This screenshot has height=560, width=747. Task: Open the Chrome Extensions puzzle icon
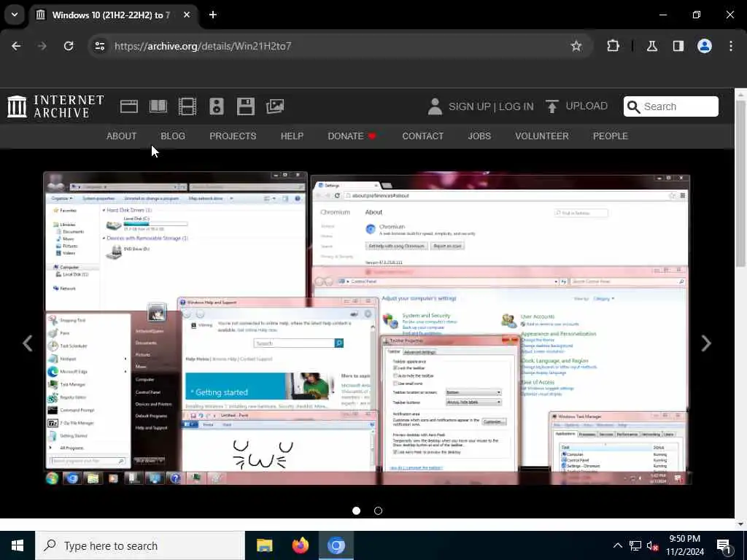pos(613,46)
